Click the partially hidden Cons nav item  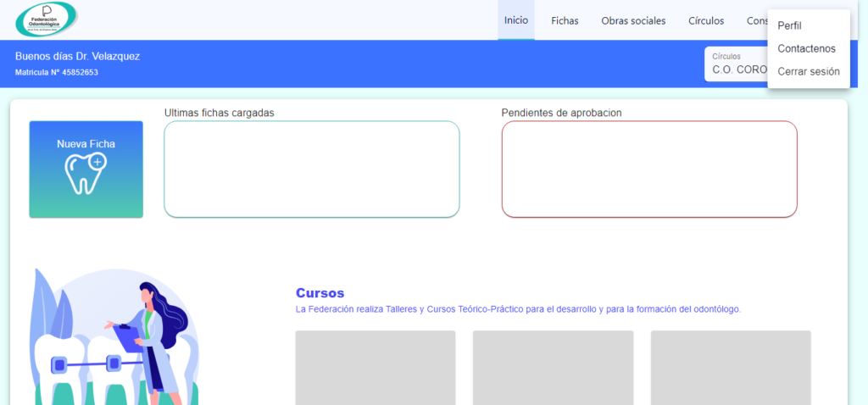pos(756,20)
